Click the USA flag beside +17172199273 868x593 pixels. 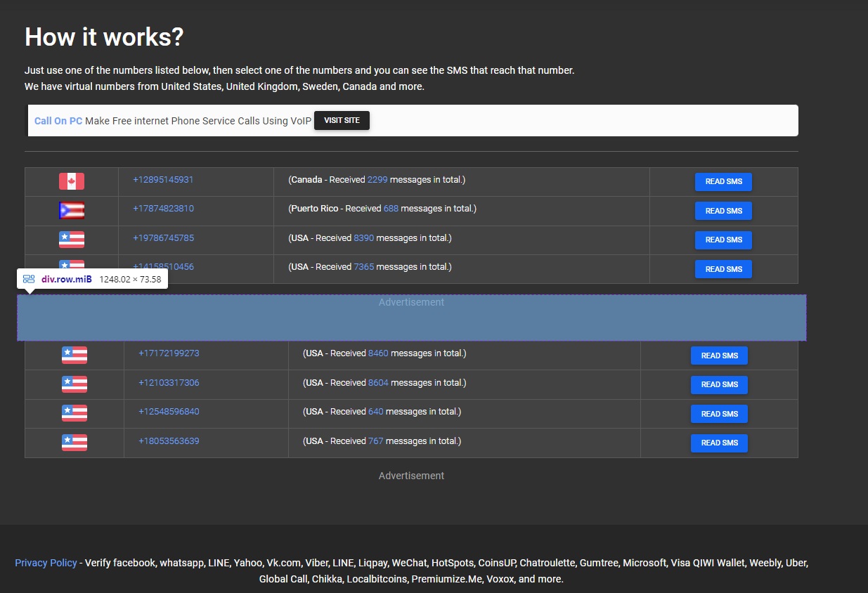click(x=74, y=355)
